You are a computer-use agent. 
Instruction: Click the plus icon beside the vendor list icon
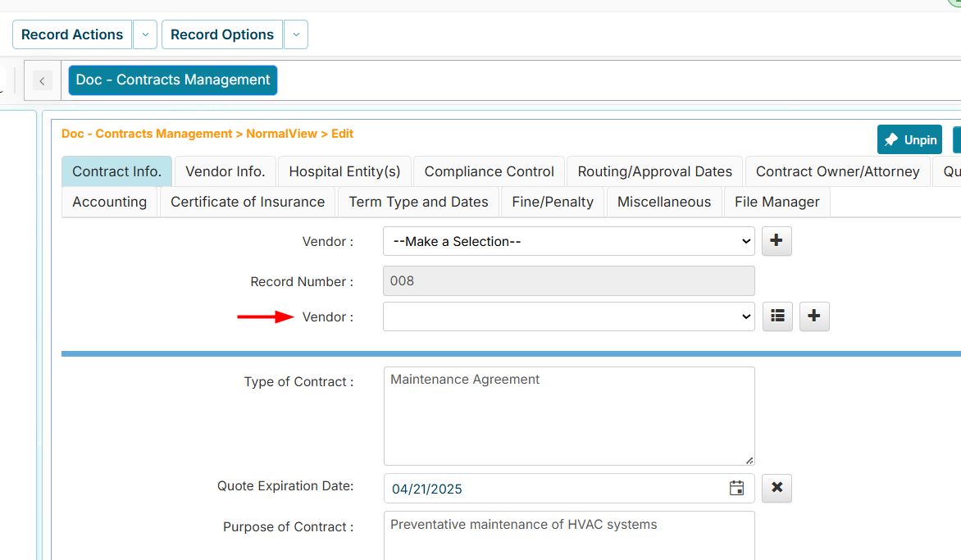(x=813, y=316)
